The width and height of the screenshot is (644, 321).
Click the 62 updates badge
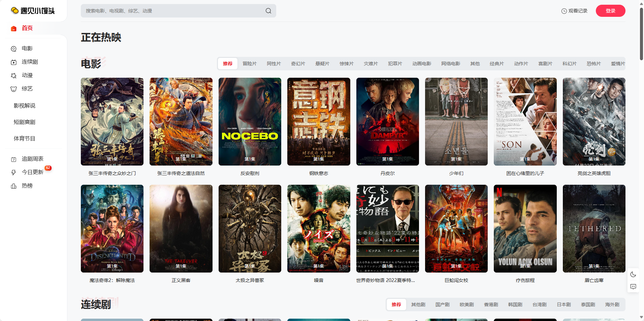click(48, 168)
